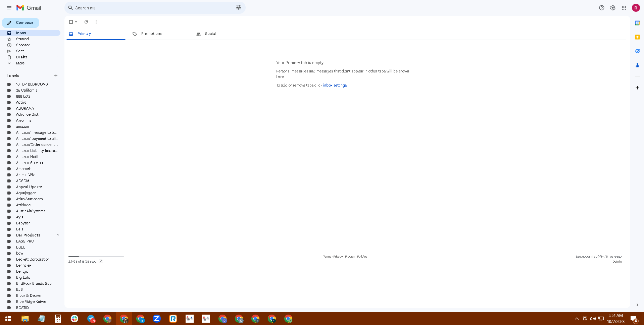Image resolution: width=644 pixels, height=325 pixels.
Task: Open the notification center icon
Action: (634, 319)
